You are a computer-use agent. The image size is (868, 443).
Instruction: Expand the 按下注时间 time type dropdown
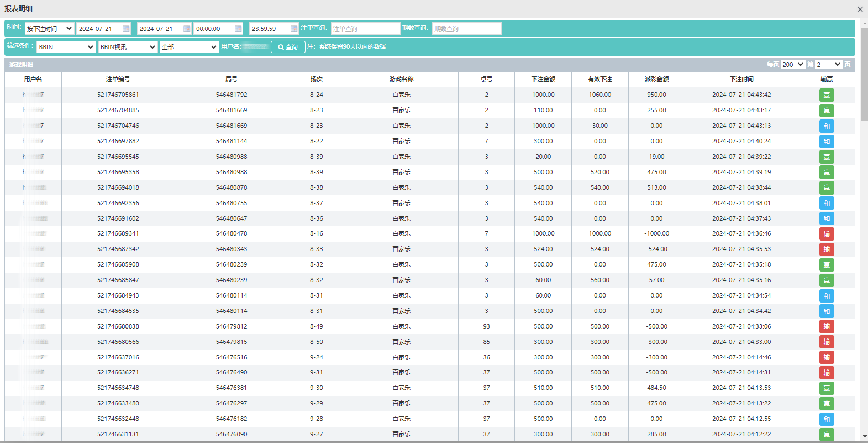coord(49,29)
